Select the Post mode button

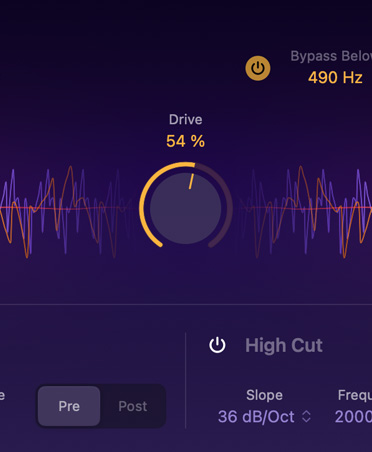(133, 406)
